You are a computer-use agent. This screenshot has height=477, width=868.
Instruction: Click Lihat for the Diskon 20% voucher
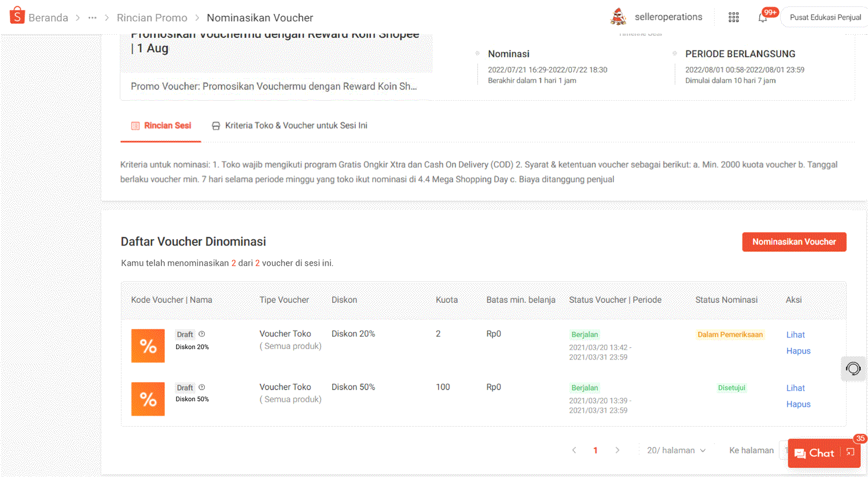coord(795,335)
